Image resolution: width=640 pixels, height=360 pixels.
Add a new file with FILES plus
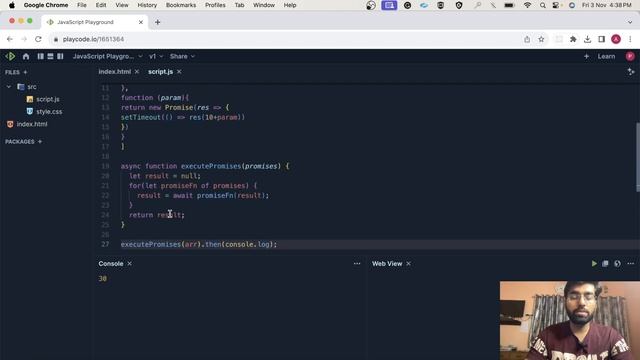[x=25, y=72]
